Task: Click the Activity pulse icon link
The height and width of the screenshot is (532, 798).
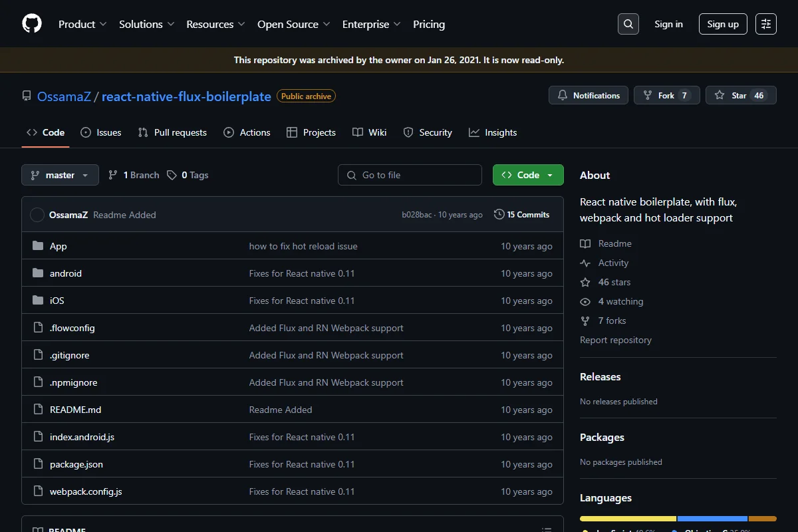Action: tap(585, 263)
